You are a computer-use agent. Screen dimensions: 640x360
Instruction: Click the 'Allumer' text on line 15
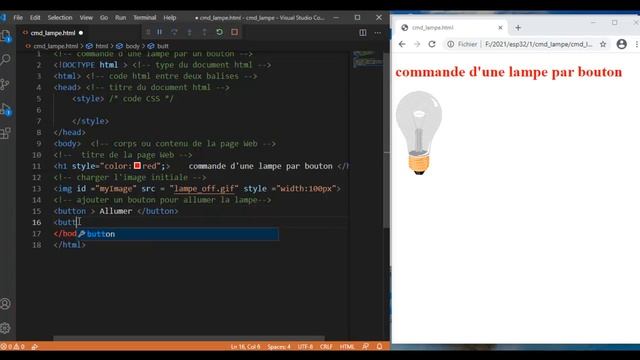[x=116, y=211]
